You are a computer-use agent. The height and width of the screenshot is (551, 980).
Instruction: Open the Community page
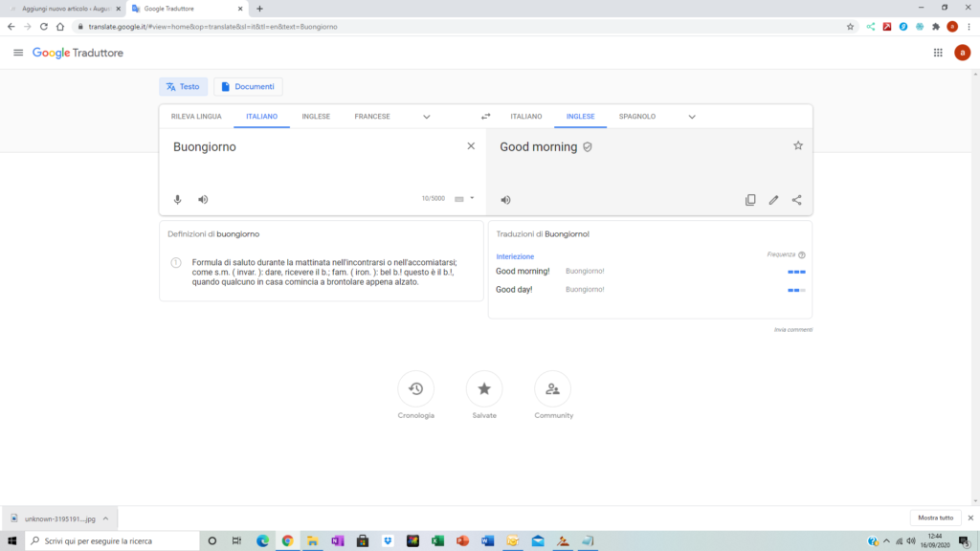click(552, 389)
